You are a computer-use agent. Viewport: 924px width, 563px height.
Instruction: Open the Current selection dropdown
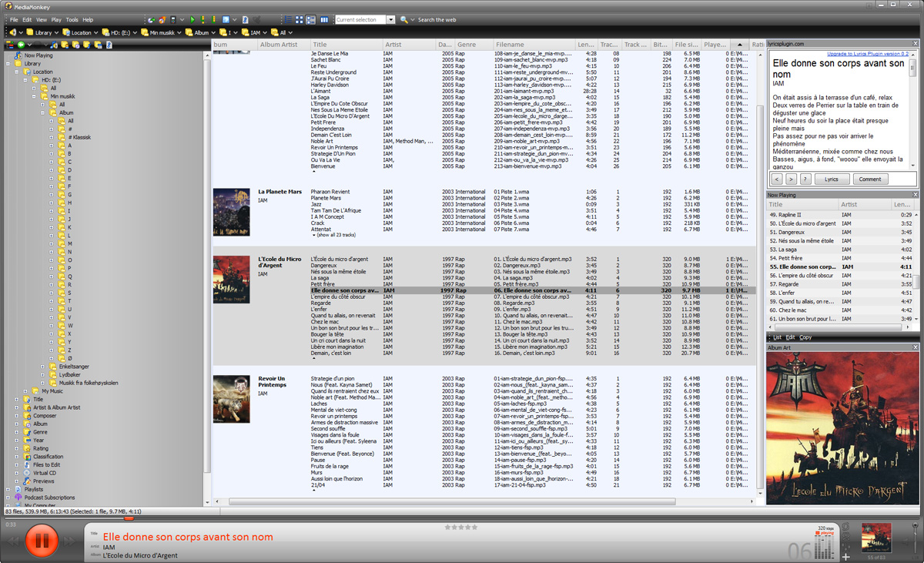coord(390,20)
